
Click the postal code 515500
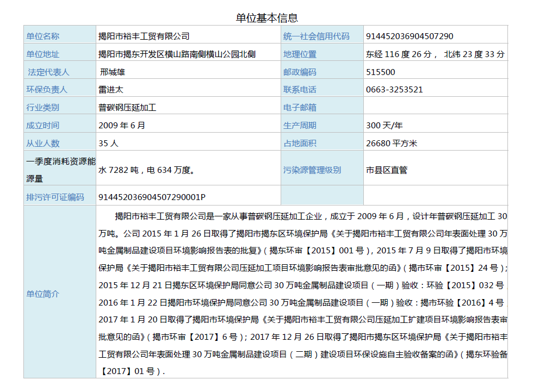[380, 72]
